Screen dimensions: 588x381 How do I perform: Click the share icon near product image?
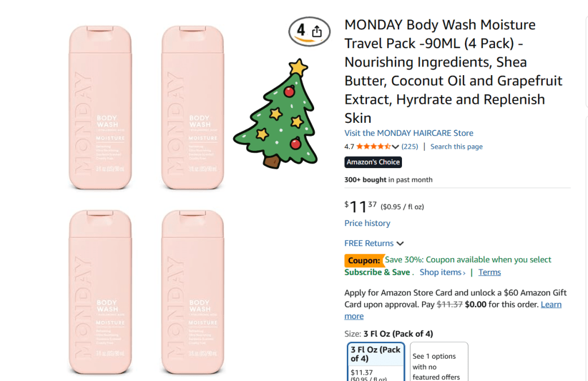pyautogui.click(x=316, y=32)
